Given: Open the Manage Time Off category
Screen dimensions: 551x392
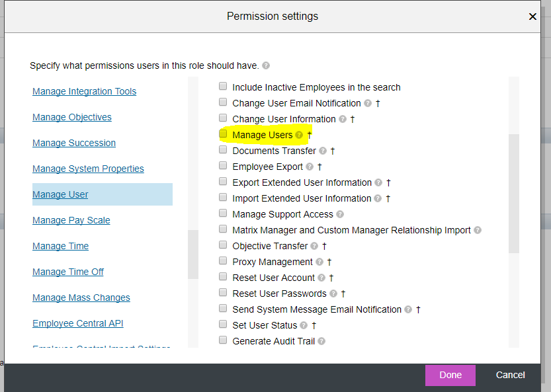Looking at the screenshot, I should (x=68, y=272).
